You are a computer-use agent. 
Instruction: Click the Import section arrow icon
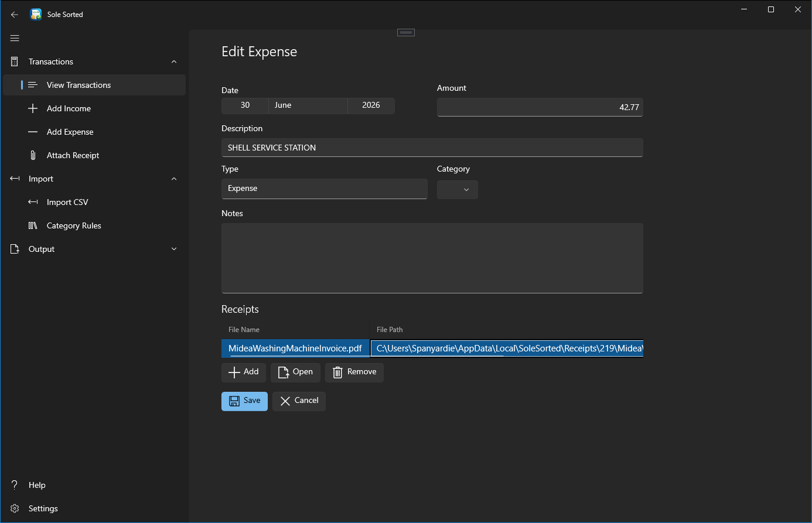tap(15, 179)
